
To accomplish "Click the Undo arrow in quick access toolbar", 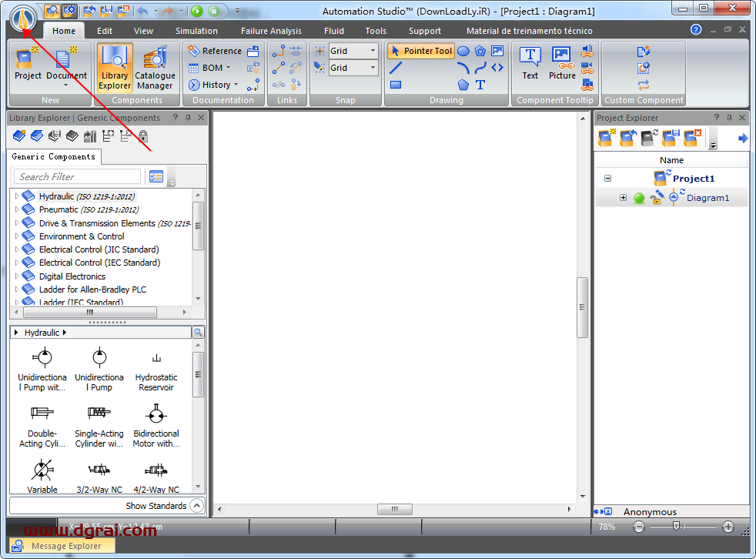I will point(142,11).
